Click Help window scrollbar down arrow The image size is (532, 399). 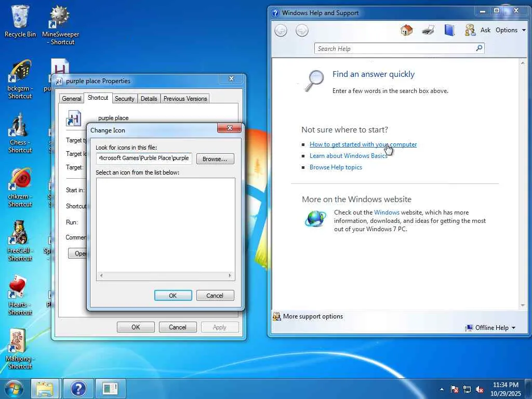click(523, 305)
